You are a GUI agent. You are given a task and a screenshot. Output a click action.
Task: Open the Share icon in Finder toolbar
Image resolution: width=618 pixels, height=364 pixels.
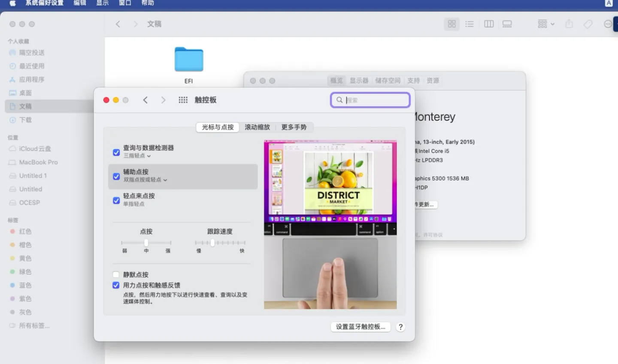pos(569,24)
